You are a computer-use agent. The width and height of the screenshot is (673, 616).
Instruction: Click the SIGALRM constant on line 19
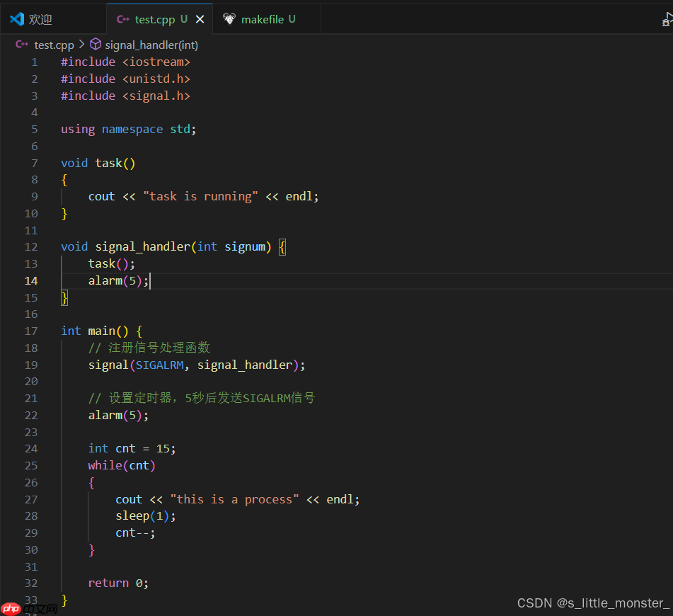160,365
